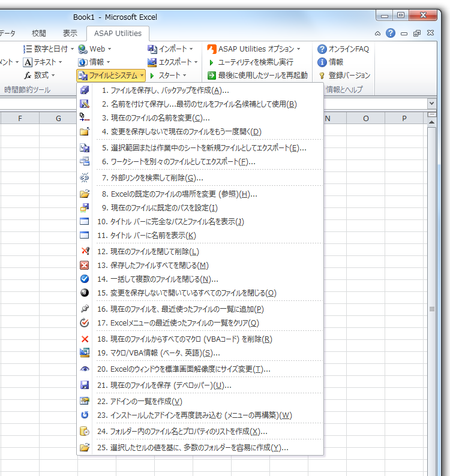
Task: Click the vertical scrollbar up arrow
Action: coord(431,122)
